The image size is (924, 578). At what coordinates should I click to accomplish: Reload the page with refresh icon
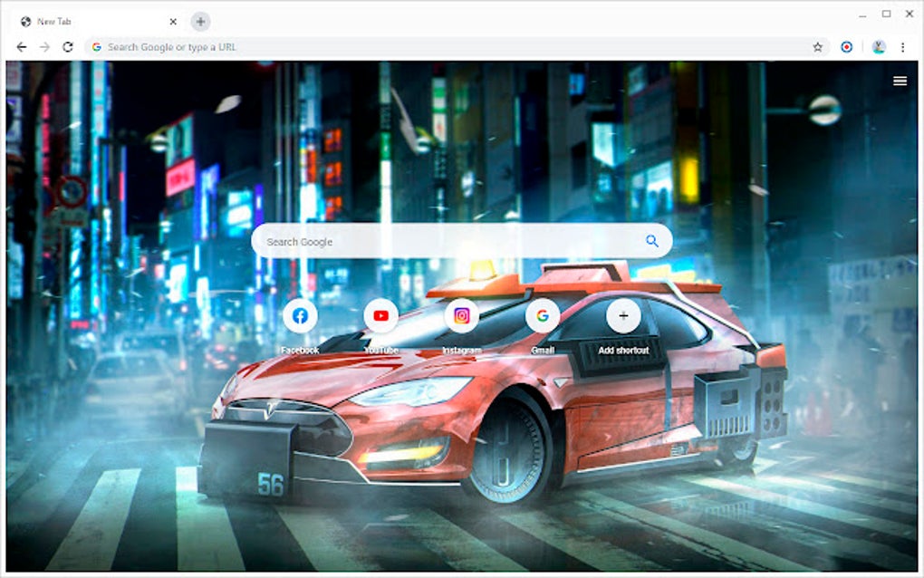coord(68,47)
